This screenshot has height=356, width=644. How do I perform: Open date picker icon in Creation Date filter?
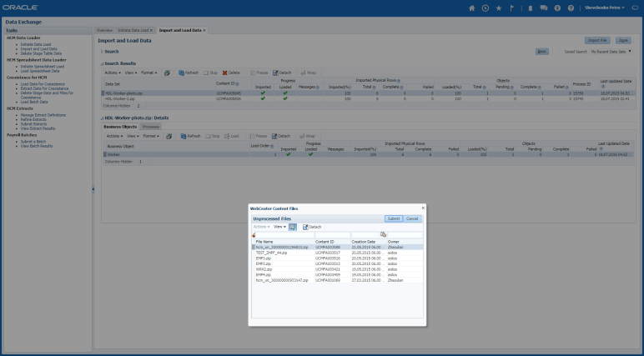coord(383,235)
